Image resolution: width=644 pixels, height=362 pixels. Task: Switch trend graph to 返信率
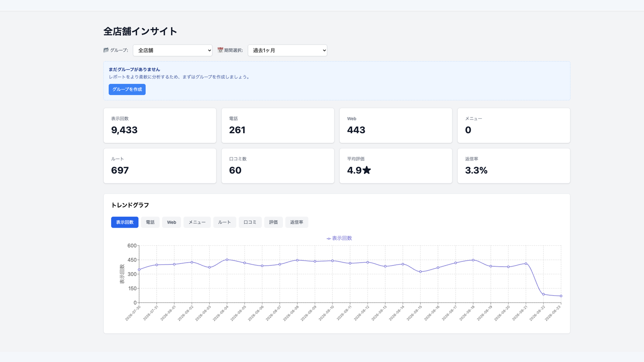tap(297, 222)
